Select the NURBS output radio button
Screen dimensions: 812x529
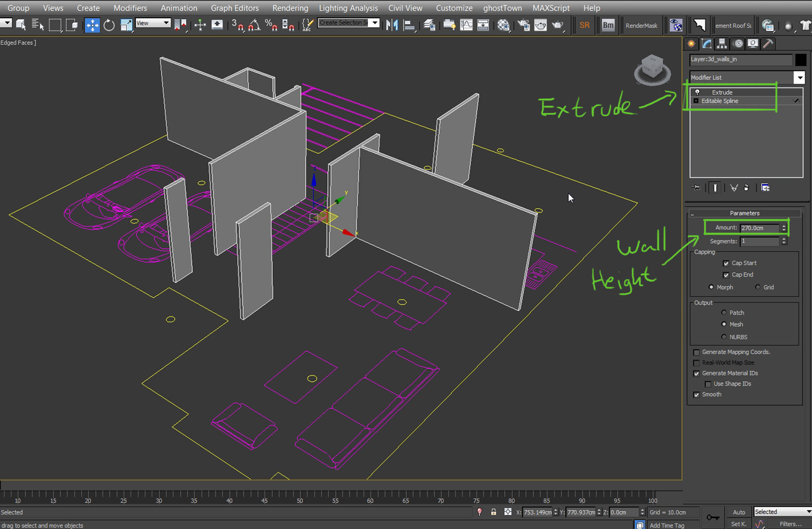point(724,337)
